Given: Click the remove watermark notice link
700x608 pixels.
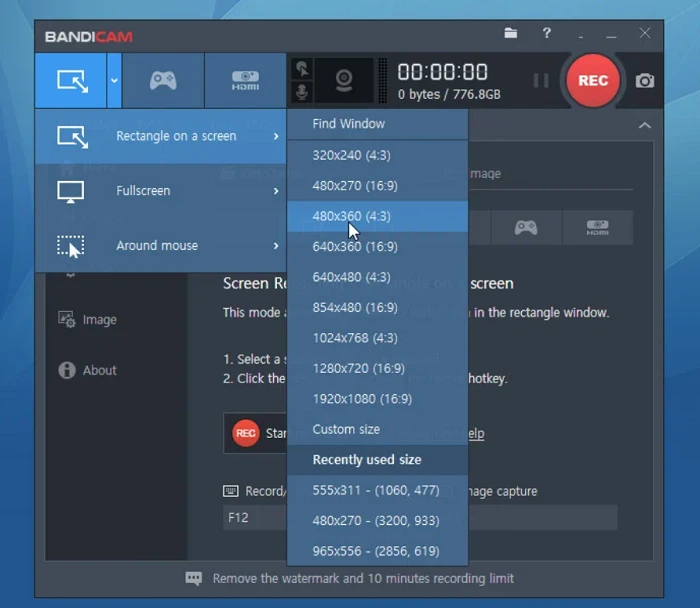Looking at the screenshot, I should click(x=363, y=579).
